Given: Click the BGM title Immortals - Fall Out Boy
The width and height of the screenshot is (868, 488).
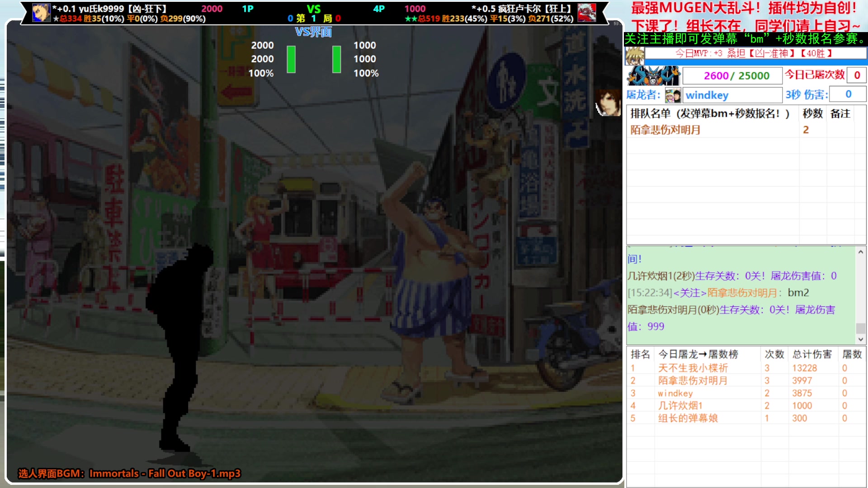Looking at the screenshot, I should [165, 474].
